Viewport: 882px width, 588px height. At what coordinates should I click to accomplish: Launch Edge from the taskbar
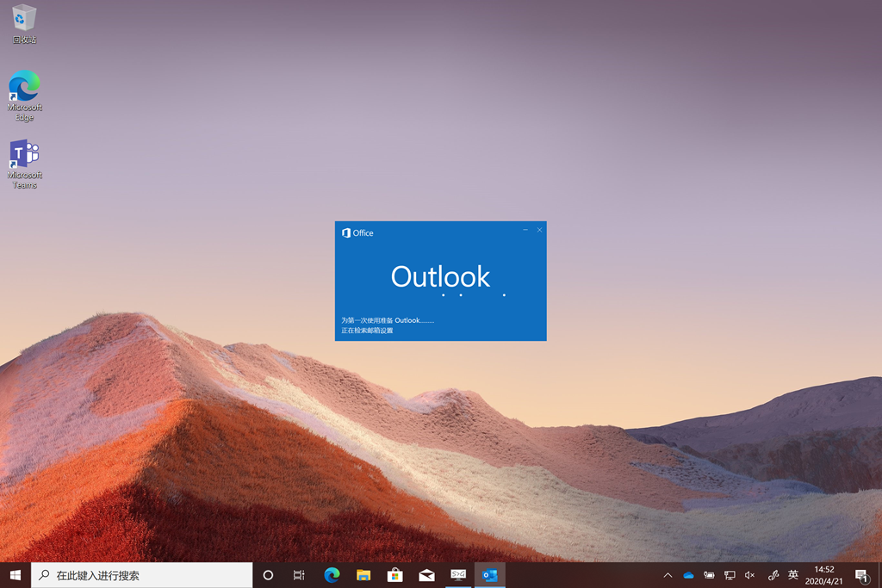(x=332, y=575)
